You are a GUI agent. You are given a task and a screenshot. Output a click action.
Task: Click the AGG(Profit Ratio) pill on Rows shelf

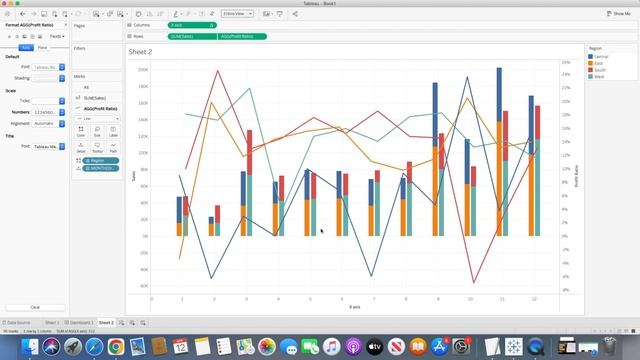242,36
